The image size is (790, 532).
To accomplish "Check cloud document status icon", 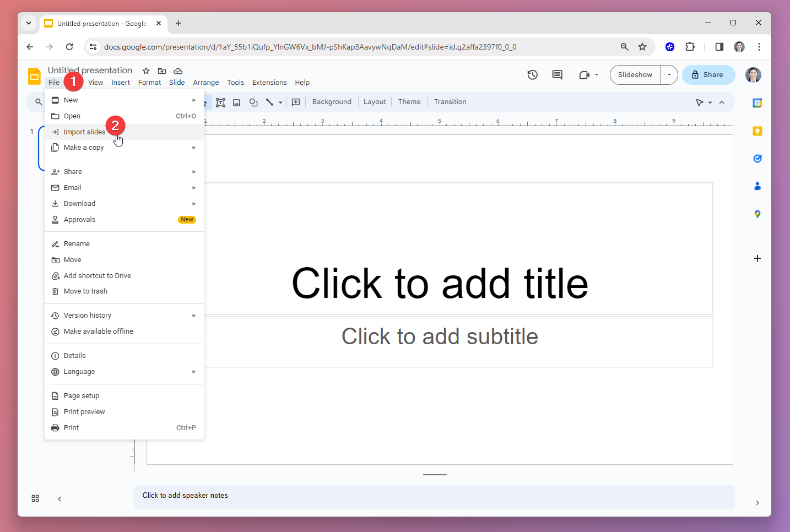I will pyautogui.click(x=178, y=71).
